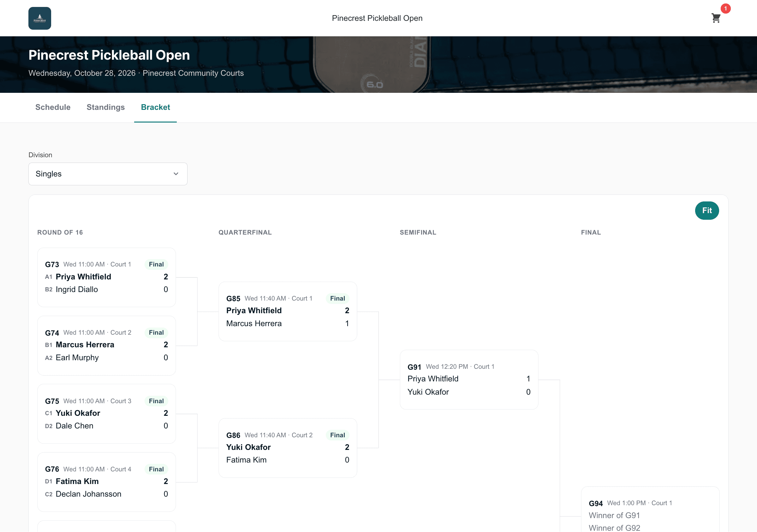This screenshot has height=532, width=757.
Task: Select Ingrid Diallo in match G73
Action: [x=77, y=289]
